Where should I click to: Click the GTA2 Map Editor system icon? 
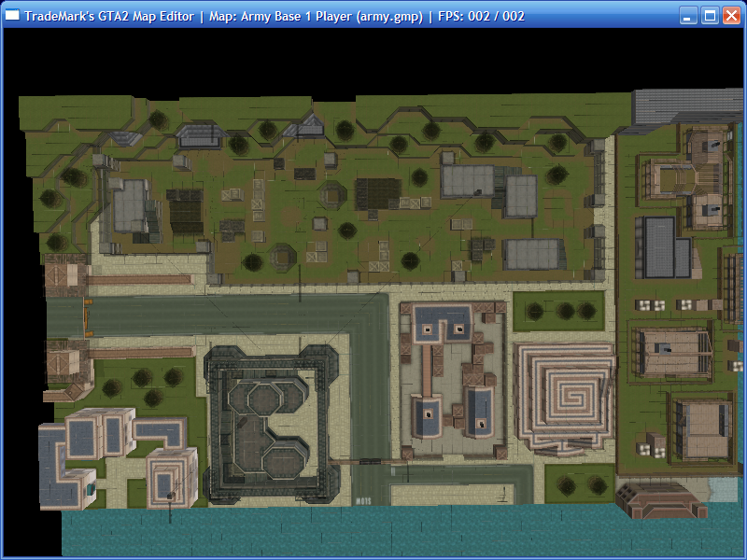(x=13, y=16)
